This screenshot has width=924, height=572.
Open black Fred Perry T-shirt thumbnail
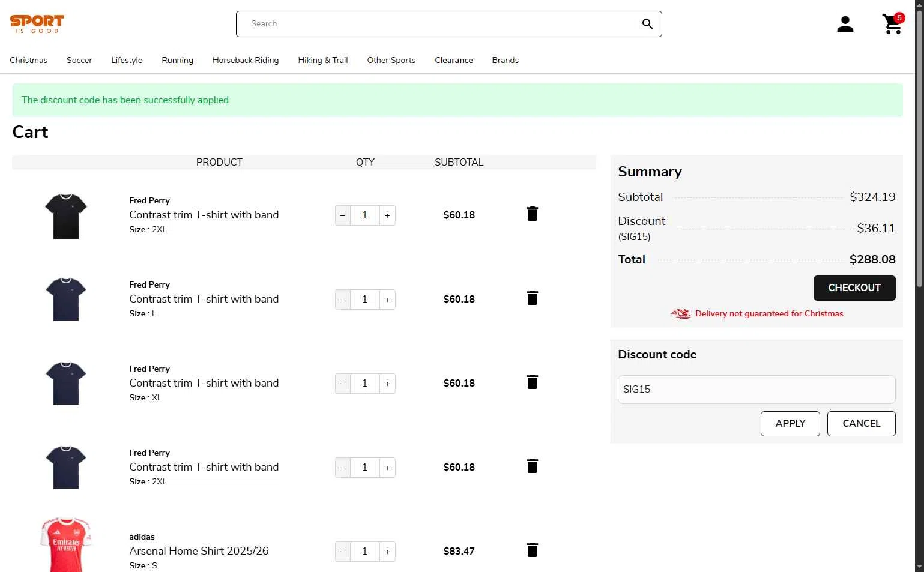pos(66,216)
